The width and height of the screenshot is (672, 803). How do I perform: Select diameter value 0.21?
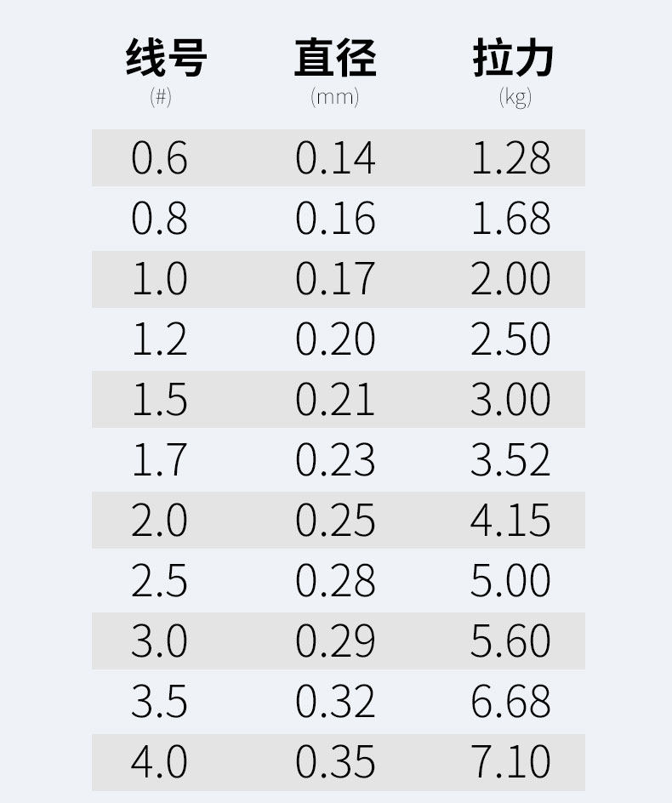[x=335, y=400]
